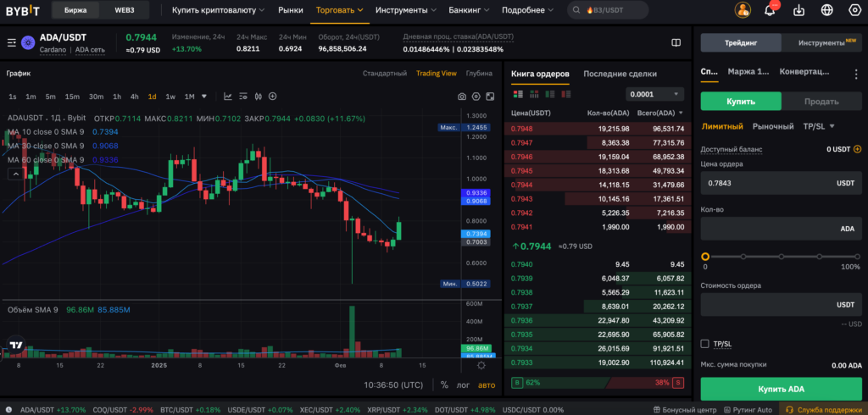Switch to the WEB3 mode toggle

[x=125, y=10]
